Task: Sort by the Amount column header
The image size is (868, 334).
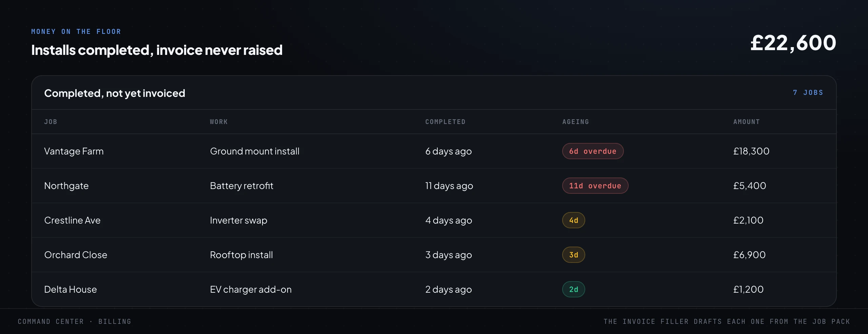Action: [x=746, y=122]
